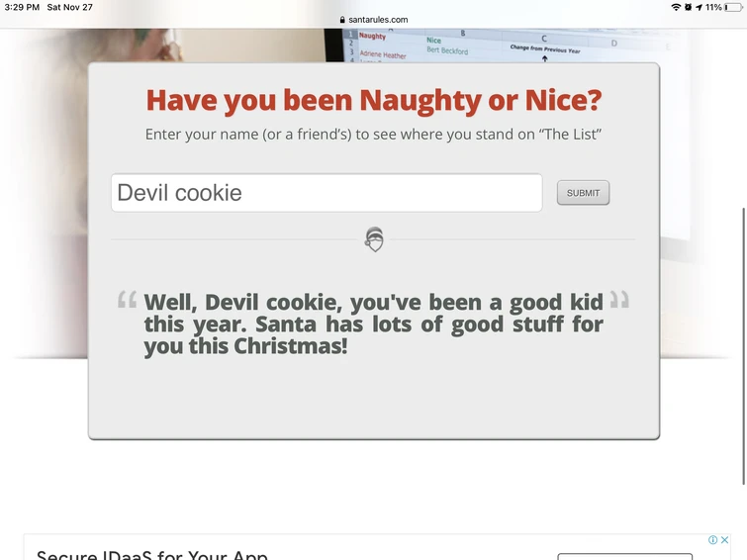
Task: Click the opening quotation mark graphic
Action: pos(127,300)
